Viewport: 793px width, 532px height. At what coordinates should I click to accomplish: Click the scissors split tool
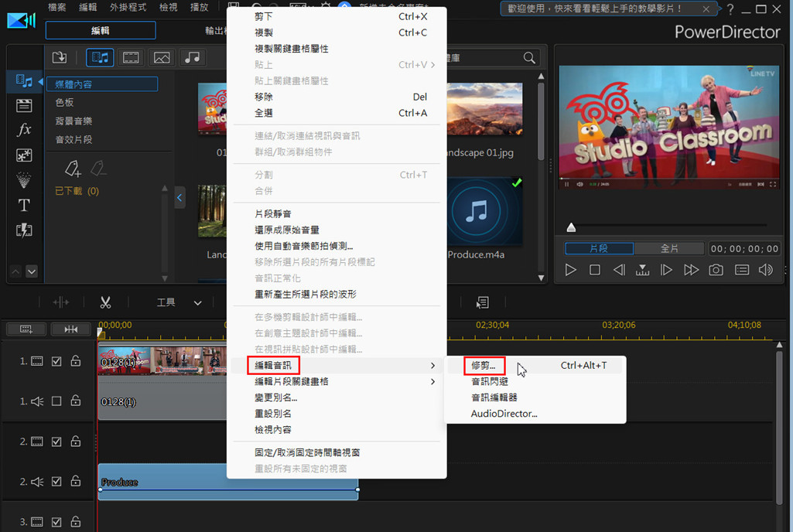click(x=106, y=302)
